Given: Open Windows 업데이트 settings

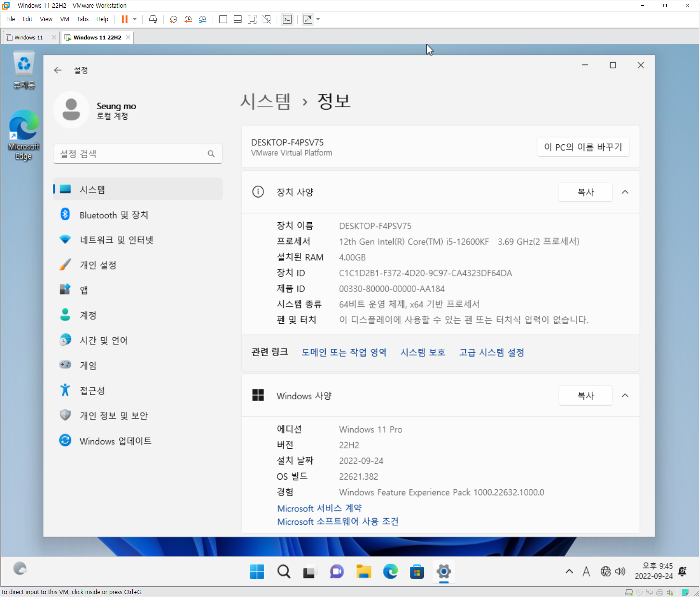Looking at the screenshot, I should pyautogui.click(x=138, y=441).
